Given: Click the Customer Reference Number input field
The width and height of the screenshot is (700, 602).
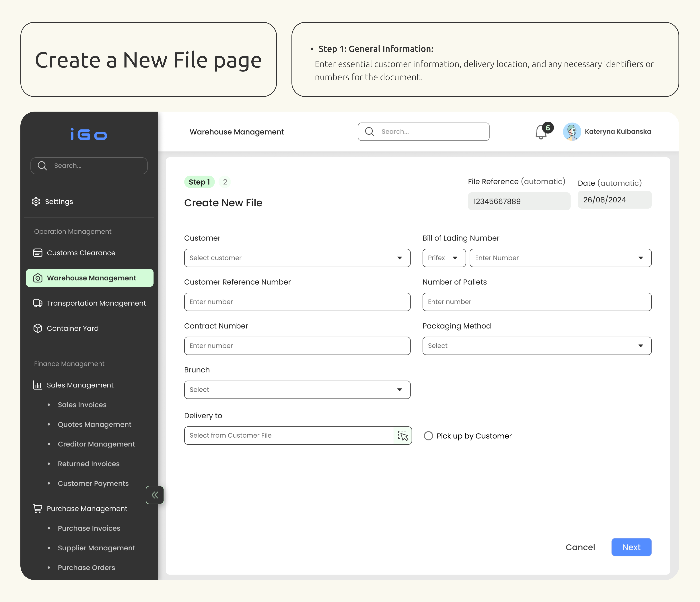Looking at the screenshot, I should 297,302.
